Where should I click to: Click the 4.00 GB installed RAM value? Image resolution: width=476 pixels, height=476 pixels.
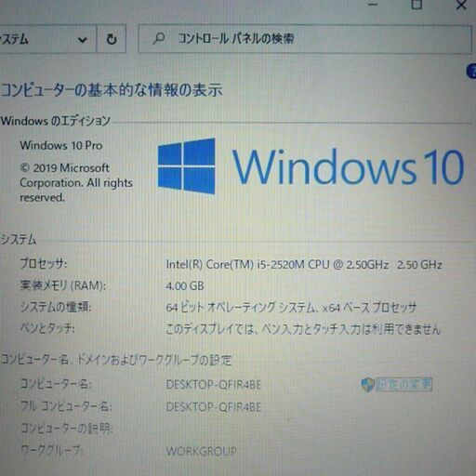point(185,285)
